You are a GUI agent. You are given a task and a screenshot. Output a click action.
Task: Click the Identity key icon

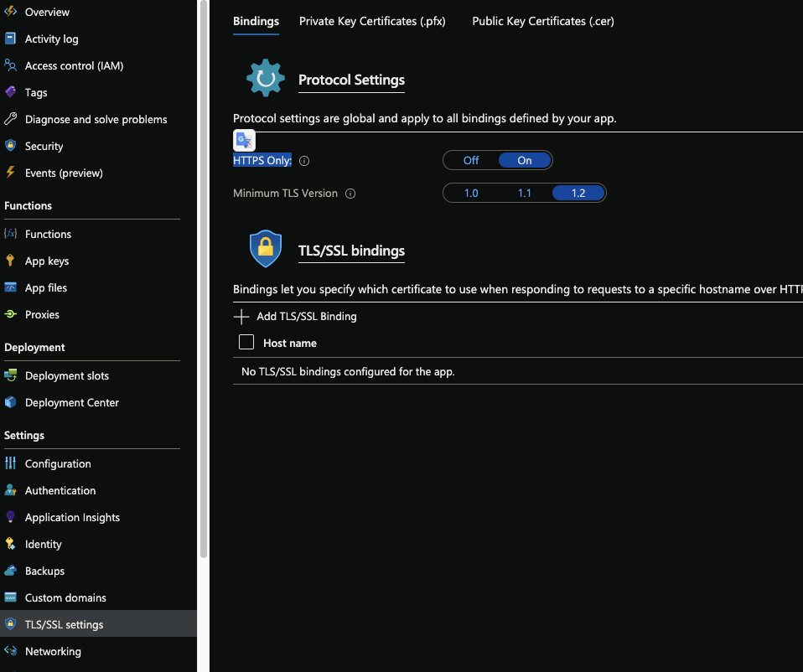click(10, 544)
